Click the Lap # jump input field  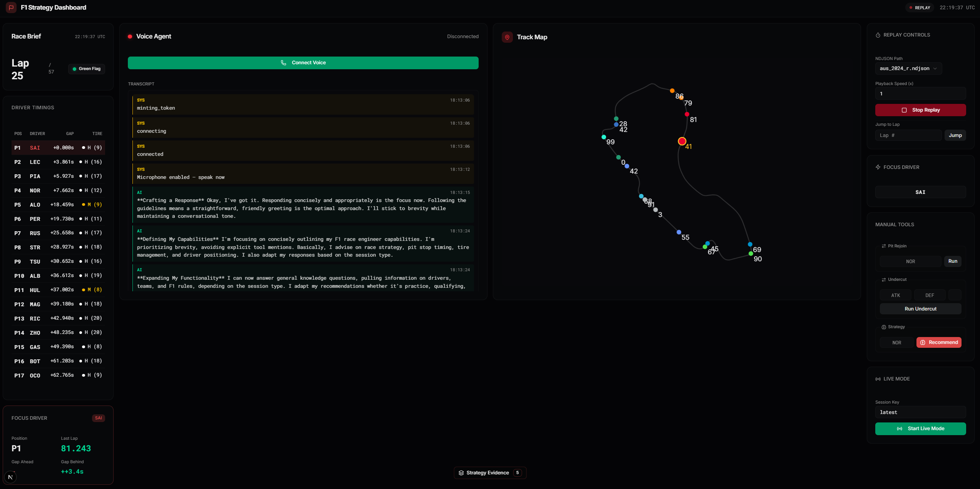coord(908,135)
